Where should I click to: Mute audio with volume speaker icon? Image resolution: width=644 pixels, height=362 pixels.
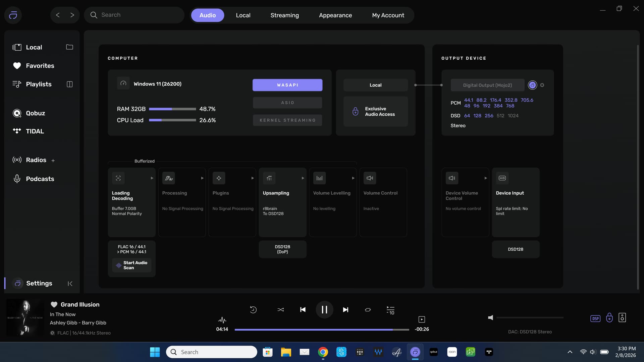tap(490, 317)
